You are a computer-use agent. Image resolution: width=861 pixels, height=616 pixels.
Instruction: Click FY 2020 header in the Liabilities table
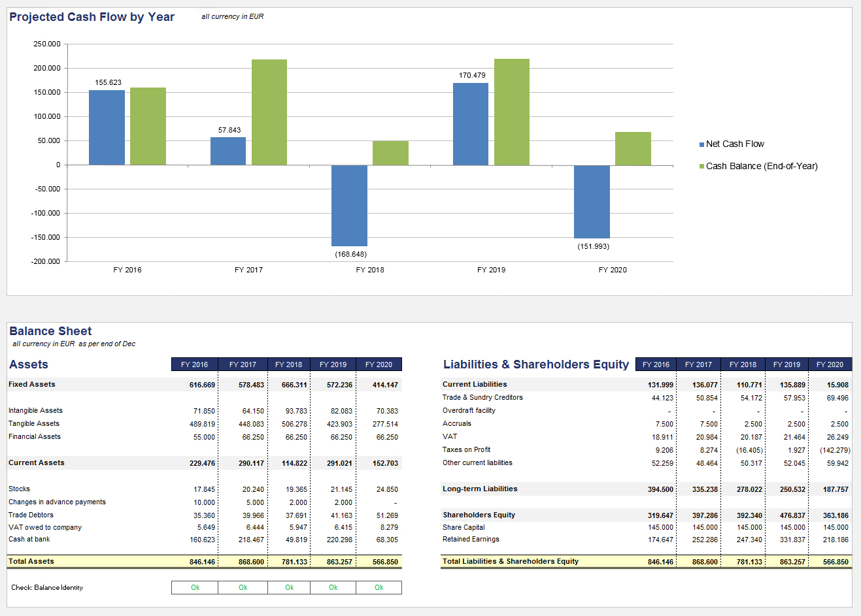(830, 365)
